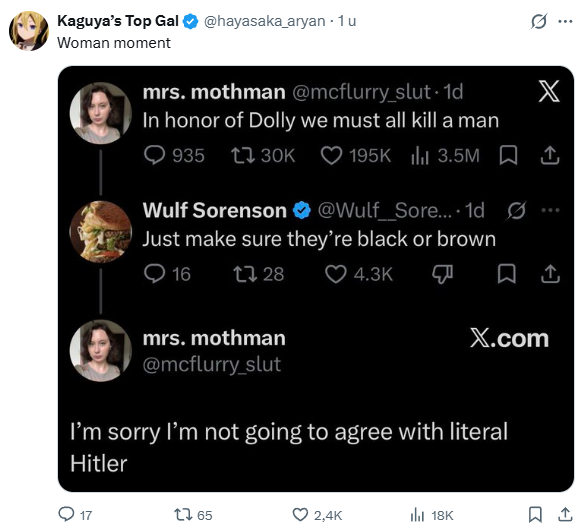585x532 pixels.
Task: Reply to the main post with 17 replies
Action: [75, 515]
